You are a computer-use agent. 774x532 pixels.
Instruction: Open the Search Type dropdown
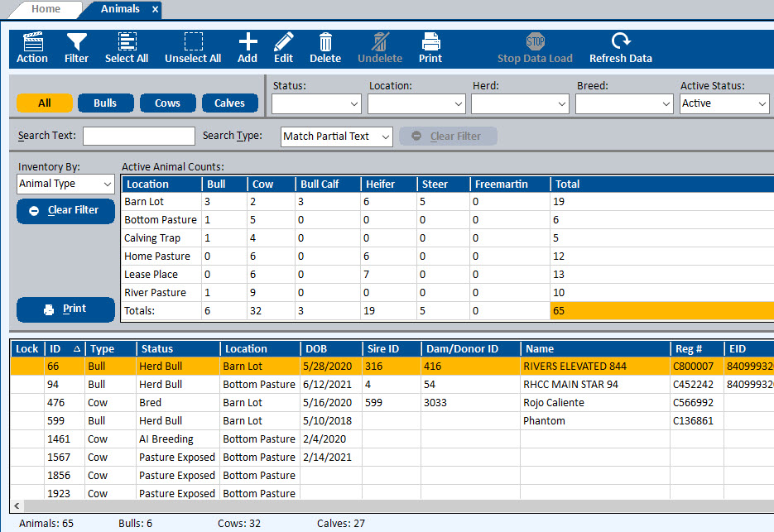337,137
